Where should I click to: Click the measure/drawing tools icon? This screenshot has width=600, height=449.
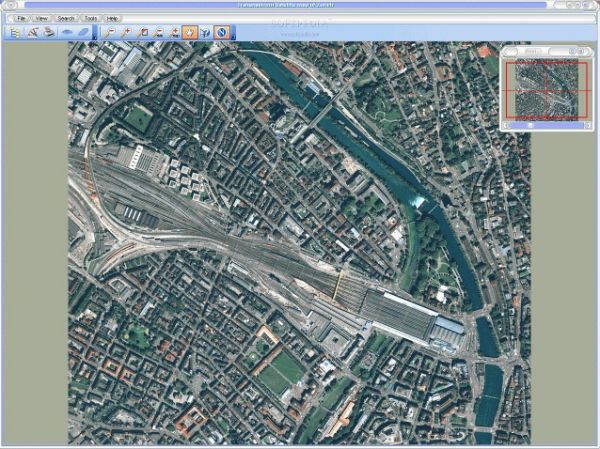point(33,33)
